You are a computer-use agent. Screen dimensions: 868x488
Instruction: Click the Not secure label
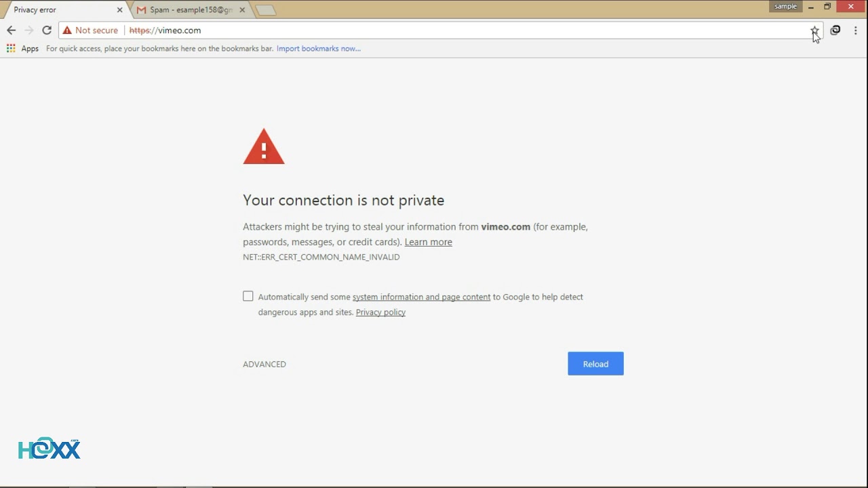pyautogui.click(x=96, y=30)
